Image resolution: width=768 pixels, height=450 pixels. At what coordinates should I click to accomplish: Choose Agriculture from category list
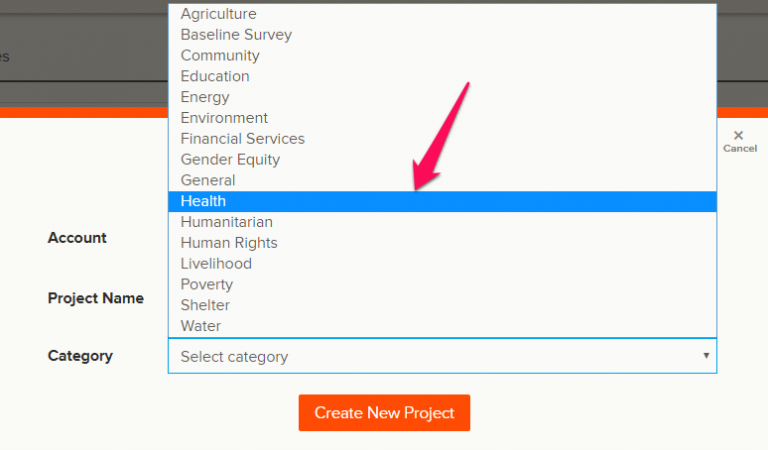point(219,14)
